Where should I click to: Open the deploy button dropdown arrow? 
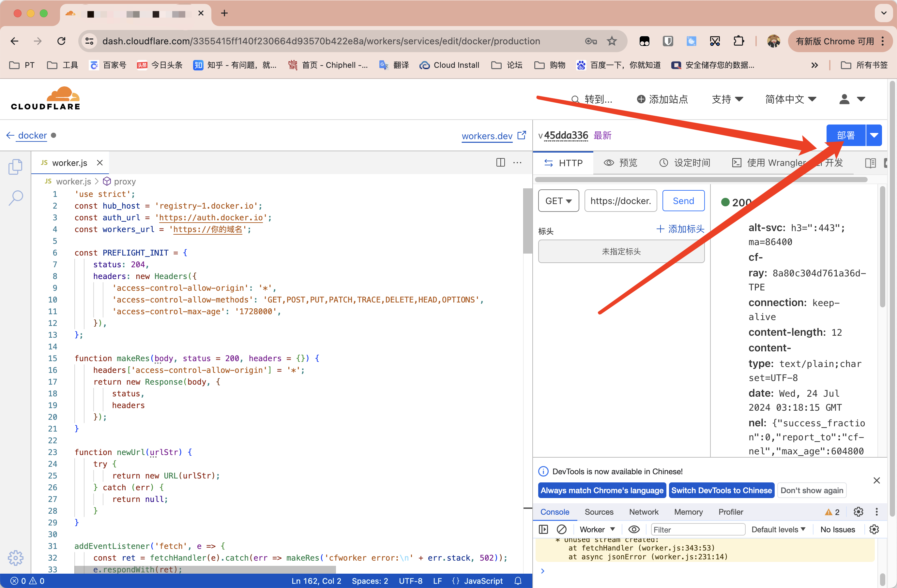tap(874, 135)
